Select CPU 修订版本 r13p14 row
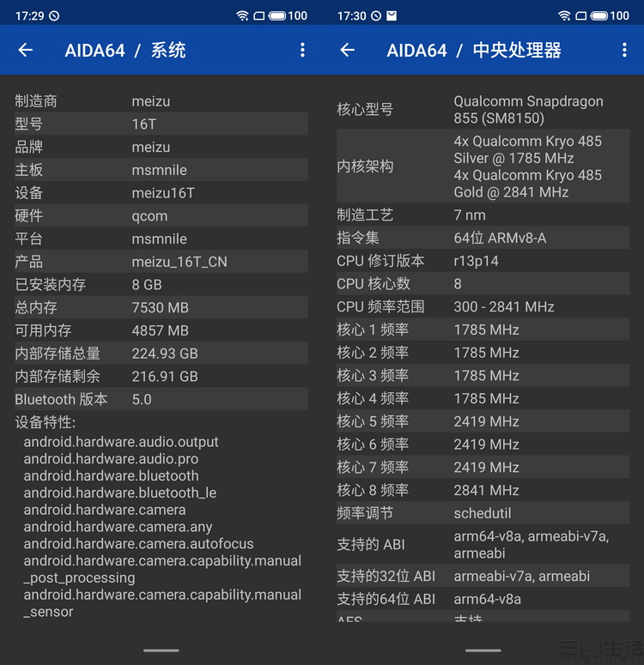 click(483, 260)
